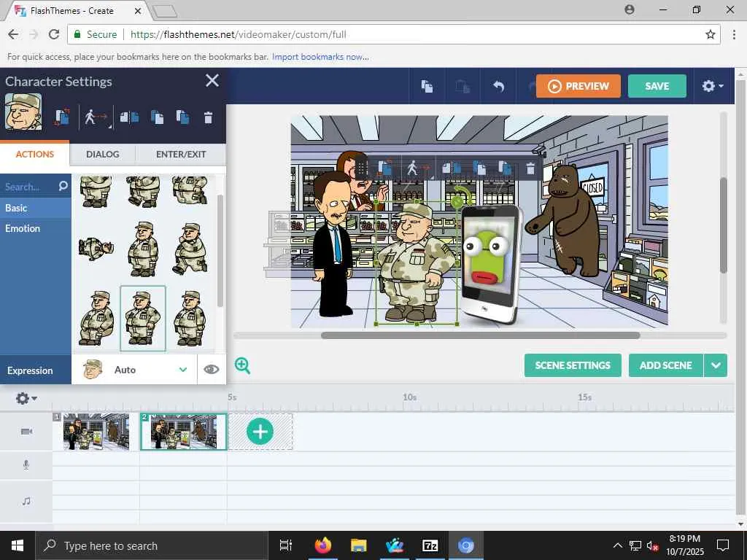Switch to the ACTIONS tab
This screenshot has height=560, width=747.
coord(35,155)
